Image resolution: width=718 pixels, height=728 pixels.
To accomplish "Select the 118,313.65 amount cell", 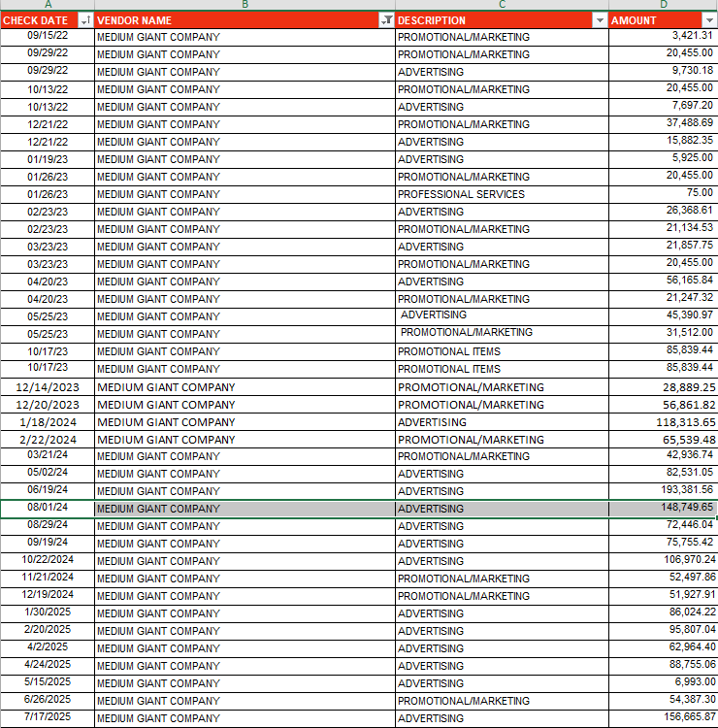I will (x=664, y=421).
